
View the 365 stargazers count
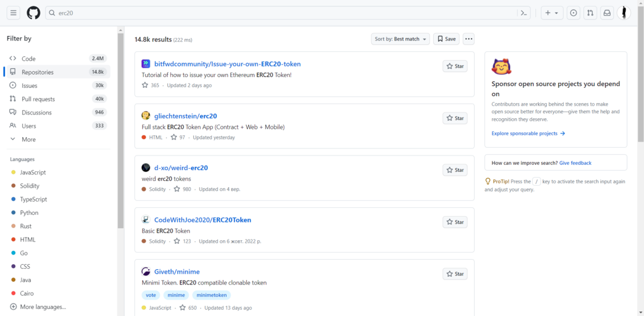point(150,85)
